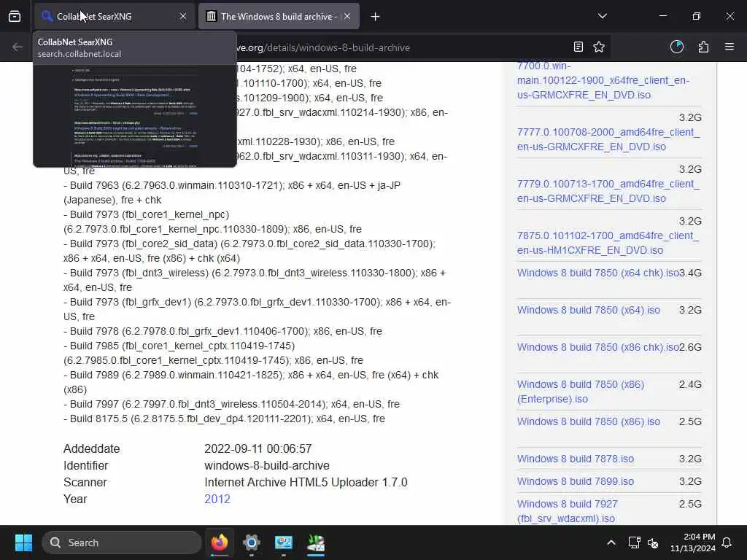Image resolution: width=747 pixels, height=560 pixels.
Task: Bookmark this page with the star icon
Action: pyautogui.click(x=599, y=47)
